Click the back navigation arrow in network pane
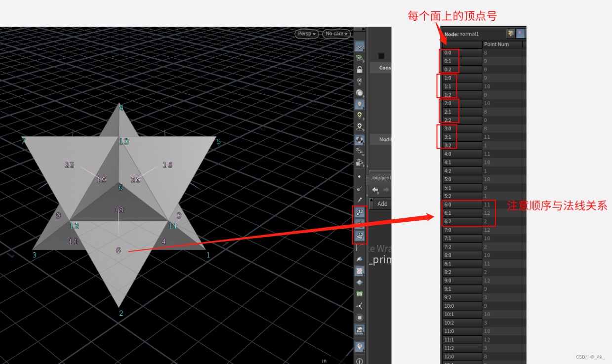 coord(375,190)
